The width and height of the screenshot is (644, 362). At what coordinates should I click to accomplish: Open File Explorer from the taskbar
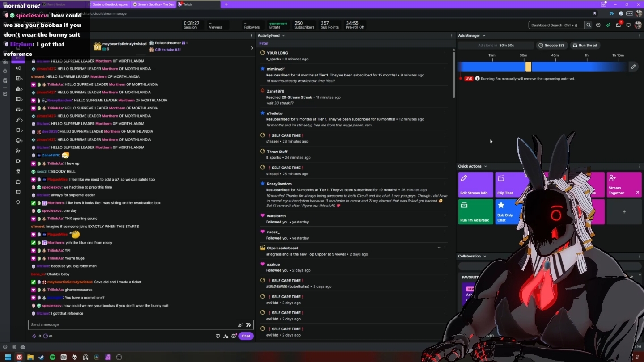(30, 357)
